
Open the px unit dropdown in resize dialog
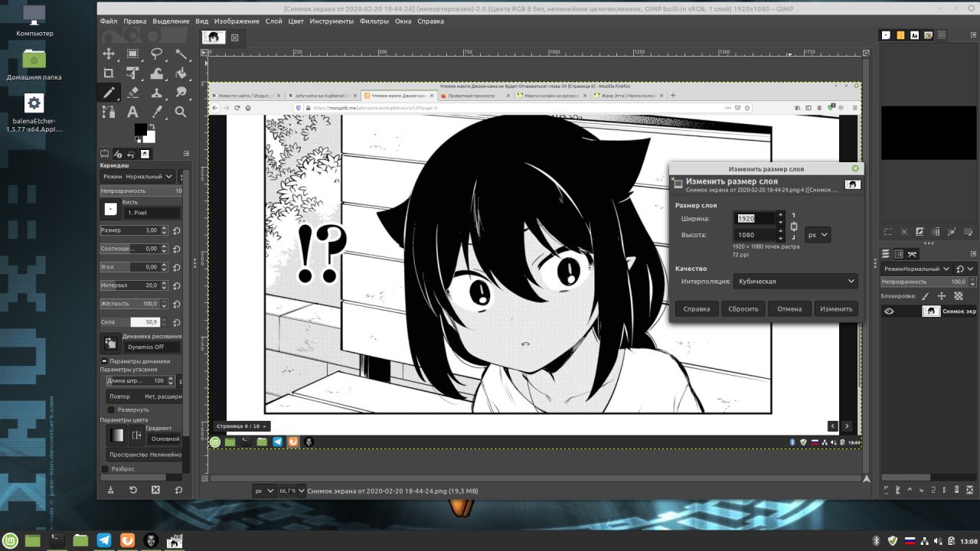click(x=818, y=235)
